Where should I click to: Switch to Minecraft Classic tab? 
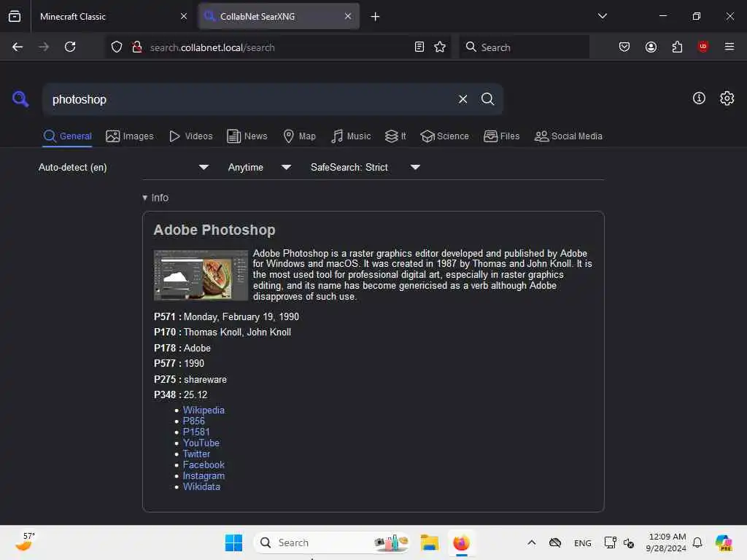(113, 16)
